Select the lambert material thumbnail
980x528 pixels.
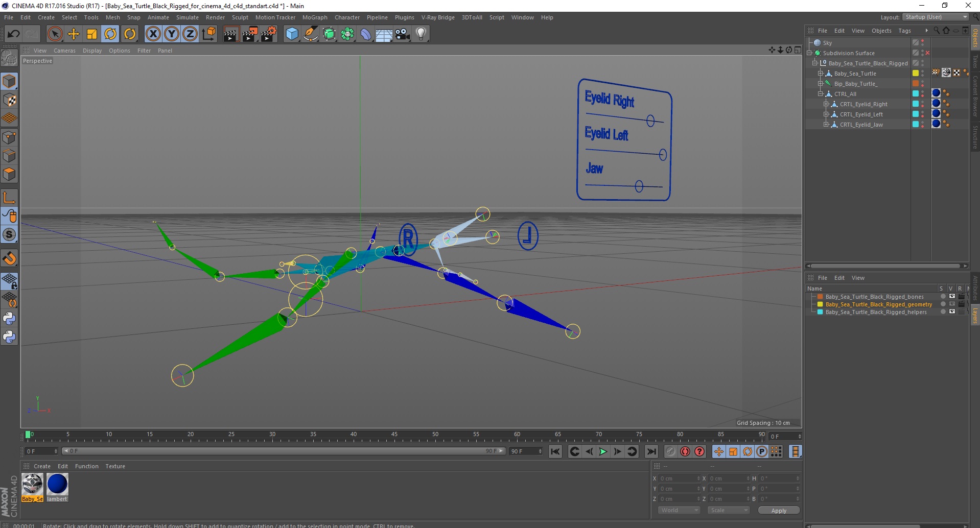[x=57, y=488]
